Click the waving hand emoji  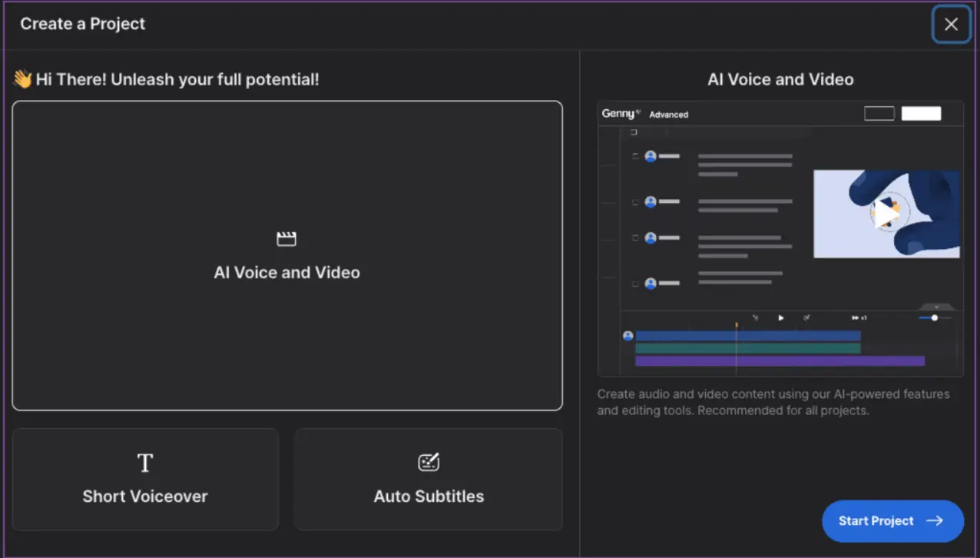pos(22,79)
